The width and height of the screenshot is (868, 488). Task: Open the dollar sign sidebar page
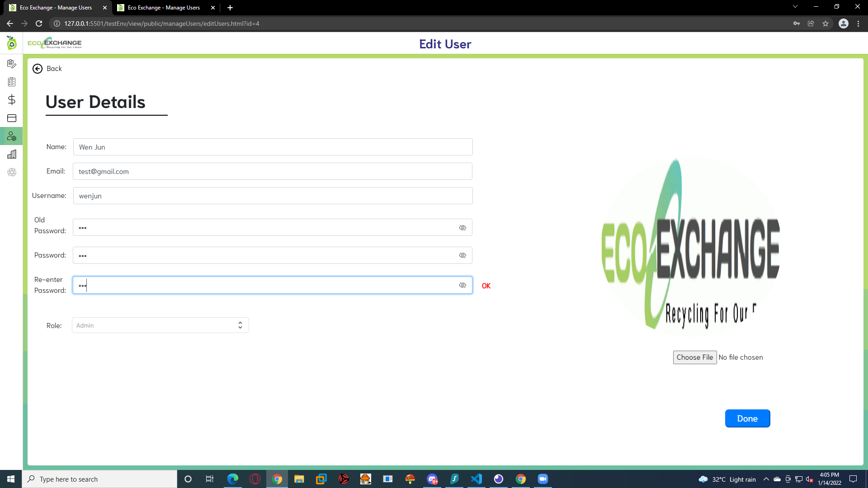click(x=12, y=100)
